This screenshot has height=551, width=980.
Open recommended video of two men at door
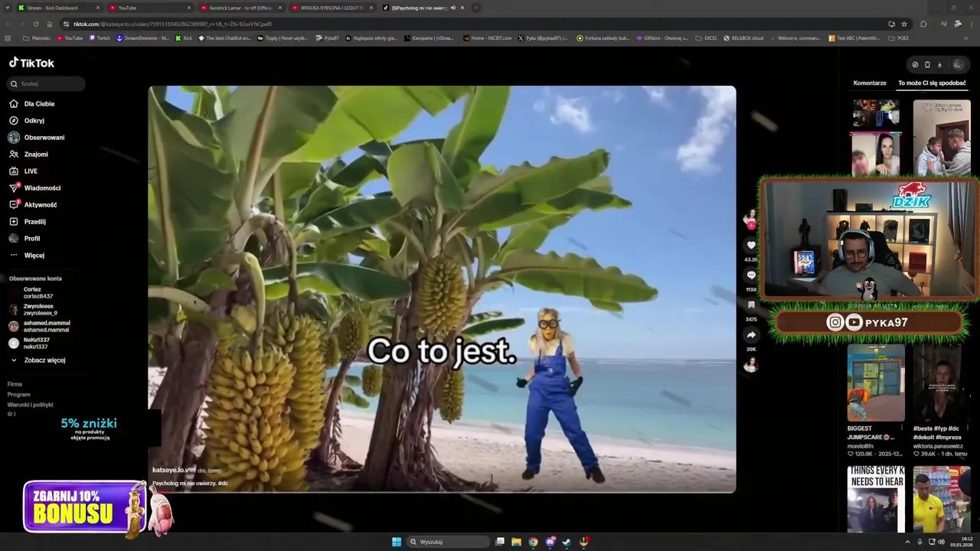[941, 138]
